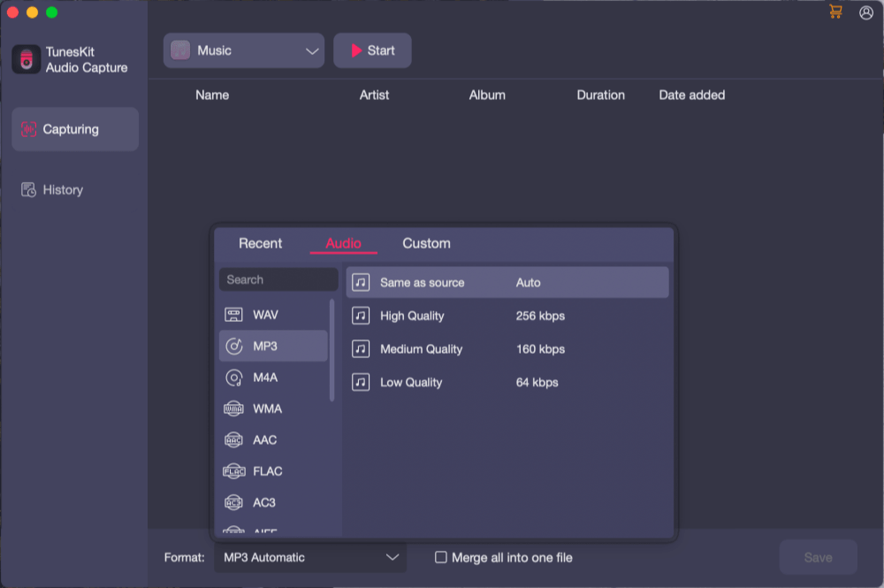Choose Same as source preset label
884x588 pixels.
[x=423, y=282]
